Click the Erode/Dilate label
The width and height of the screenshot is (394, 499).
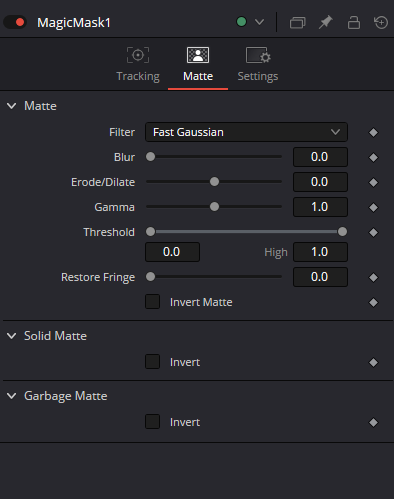[x=103, y=182]
